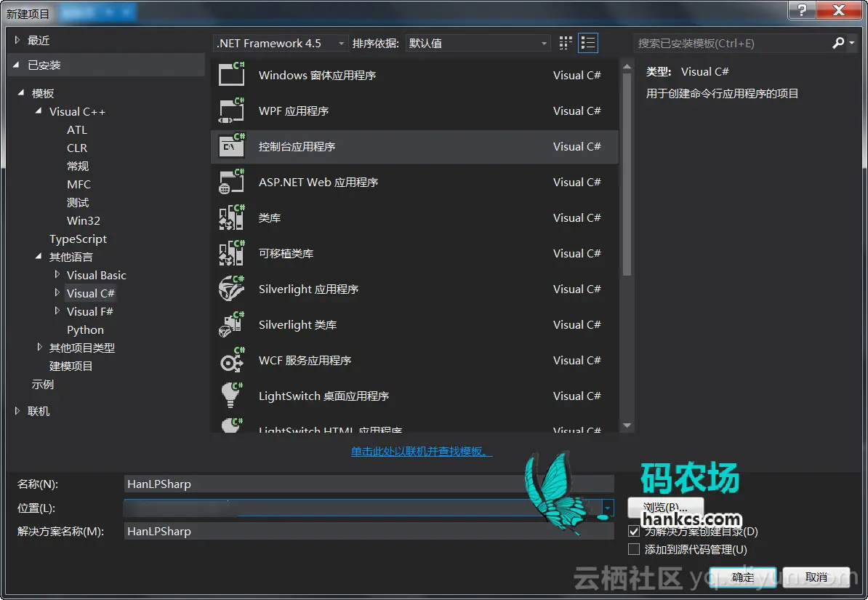868x600 pixels.
Task: Select the WCF 服务应用程序 row text
Action: [x=305, y=360]
